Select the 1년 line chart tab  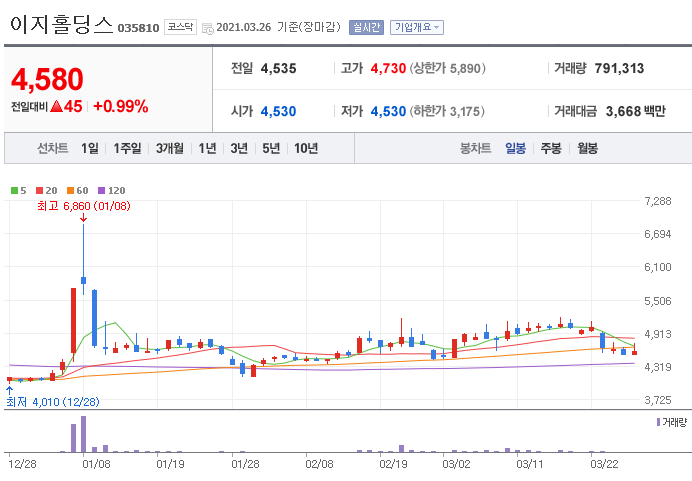tap(207, 148)
